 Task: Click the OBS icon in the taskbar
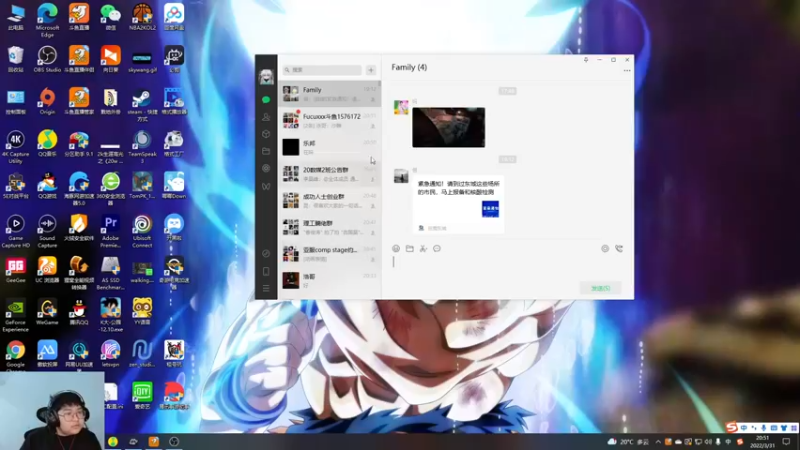click(174, 442)
